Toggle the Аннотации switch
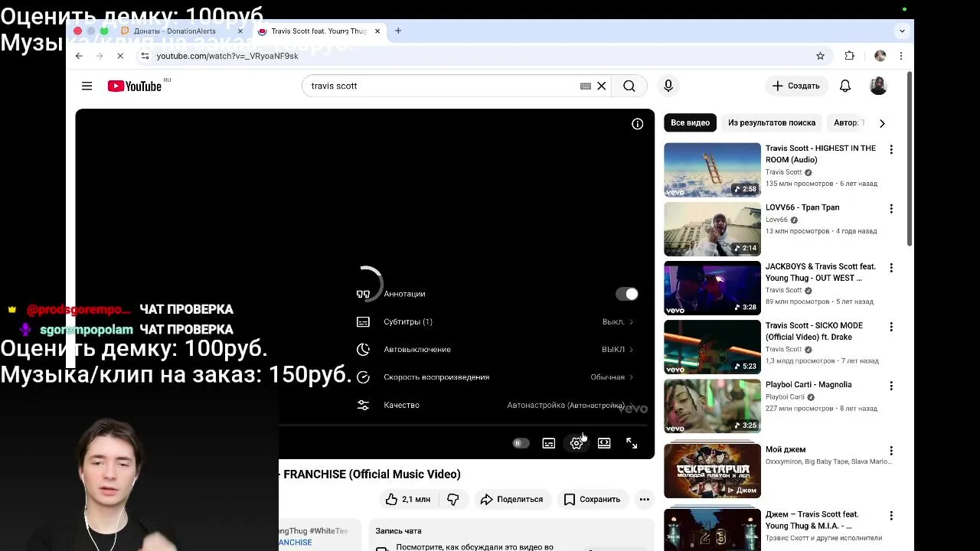 [626, 294]
